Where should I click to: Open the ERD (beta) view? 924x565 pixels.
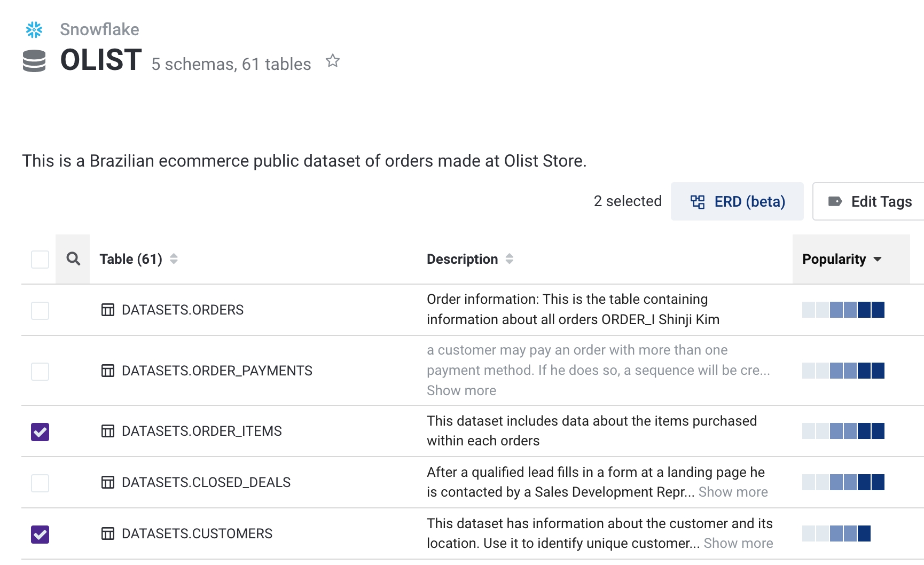point(737,201)
